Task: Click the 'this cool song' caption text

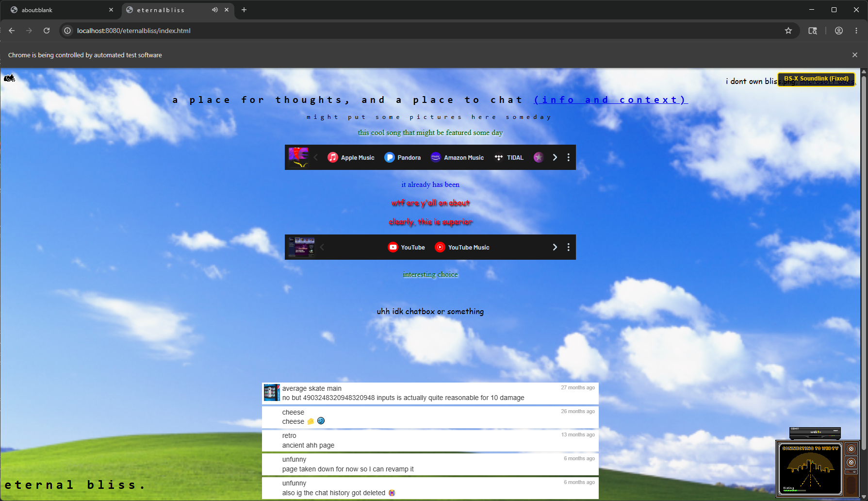Action: coord(430,133)
